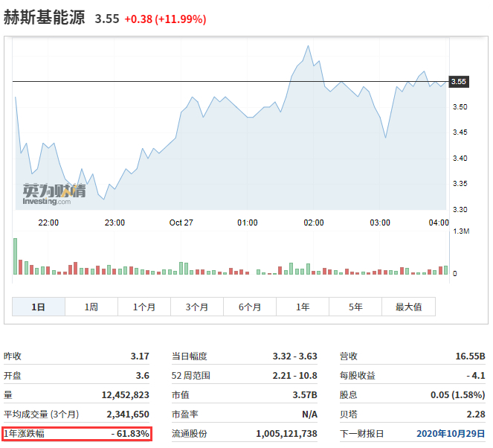The image size is (493, 448).
Task: Click the +0.38 (+11.99%) price change
Action: 165,19
